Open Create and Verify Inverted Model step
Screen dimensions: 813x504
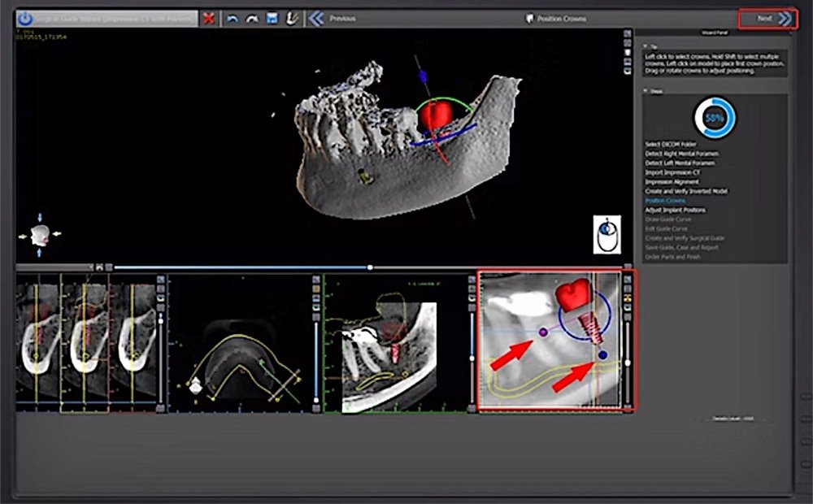[x=686, y=191]
